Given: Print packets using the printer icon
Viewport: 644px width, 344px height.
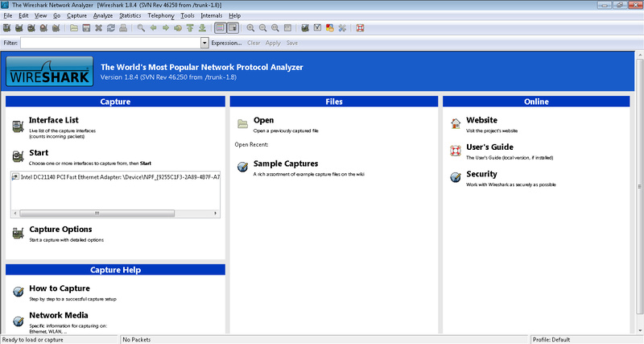Looking at the screenshot, I should 123,28.
